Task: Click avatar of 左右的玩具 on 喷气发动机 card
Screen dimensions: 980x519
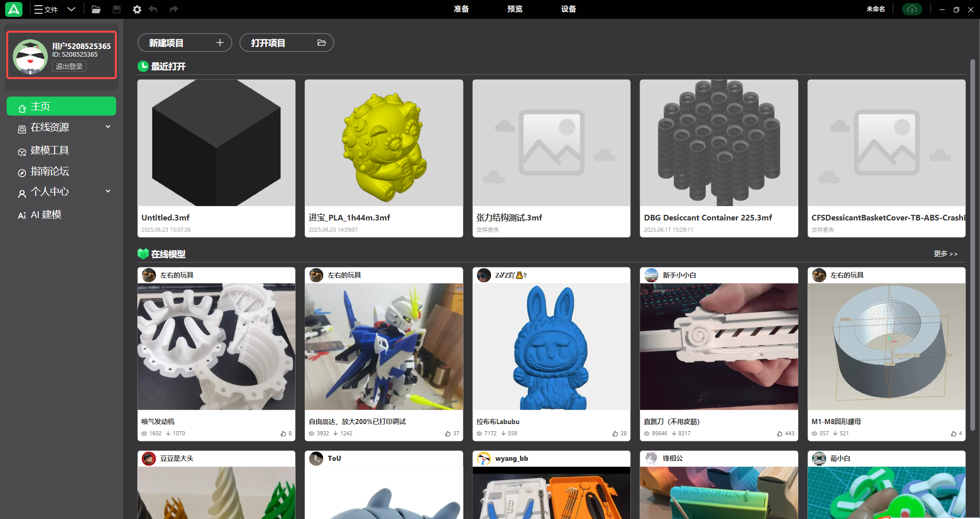Action: click(x=149, y=275)
